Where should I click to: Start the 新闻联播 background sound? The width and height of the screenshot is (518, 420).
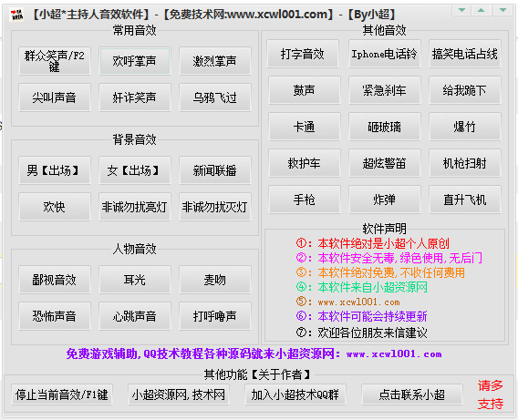(x=215, y=170)
